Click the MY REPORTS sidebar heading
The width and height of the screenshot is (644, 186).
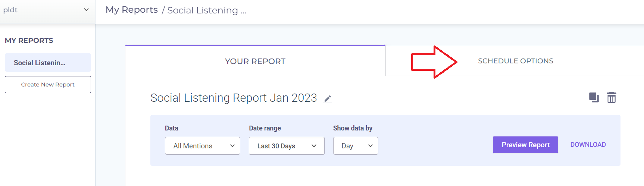pos(29,41)
